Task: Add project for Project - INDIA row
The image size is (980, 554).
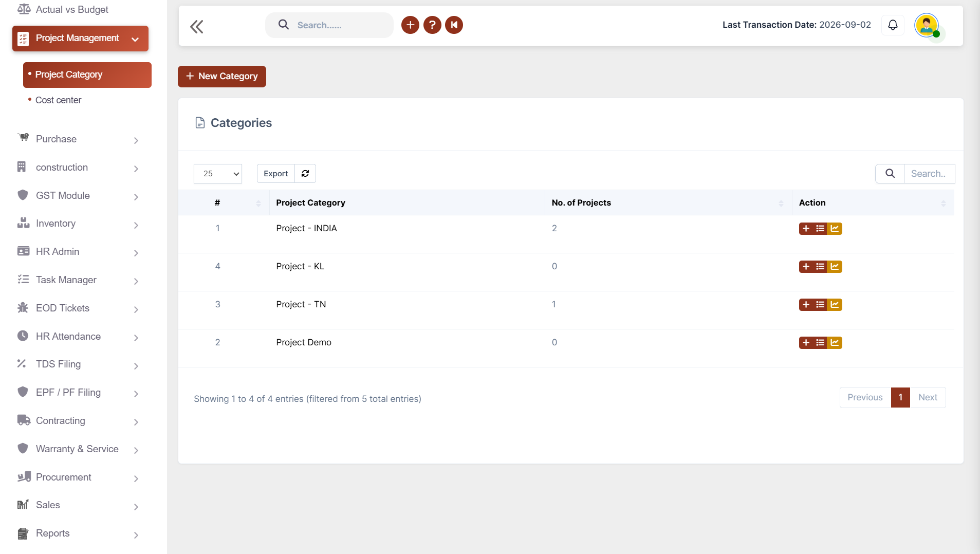Action: click(x=806, y=229)
